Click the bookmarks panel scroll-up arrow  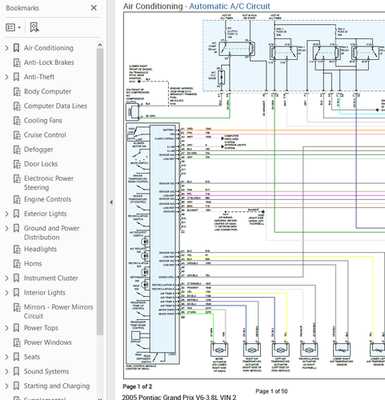click(x=100, y=45)
